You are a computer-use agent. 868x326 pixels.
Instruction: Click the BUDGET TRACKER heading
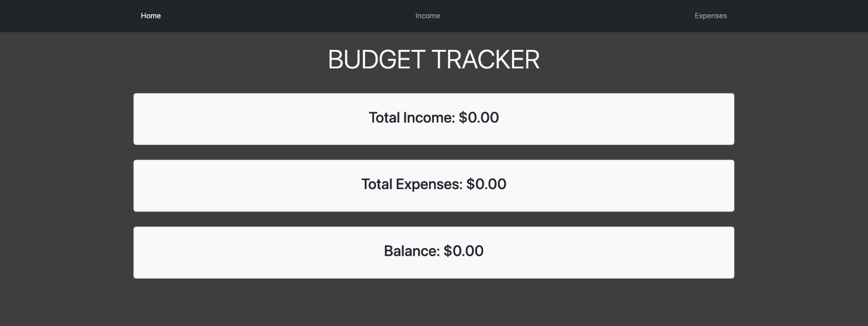(433, 59)
